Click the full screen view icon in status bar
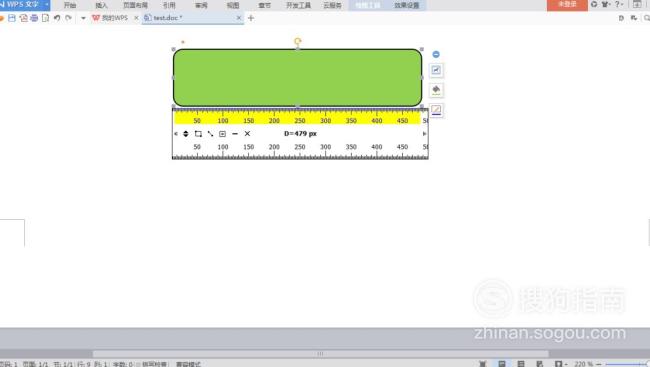Screen dimensions: 650x367 482,364
